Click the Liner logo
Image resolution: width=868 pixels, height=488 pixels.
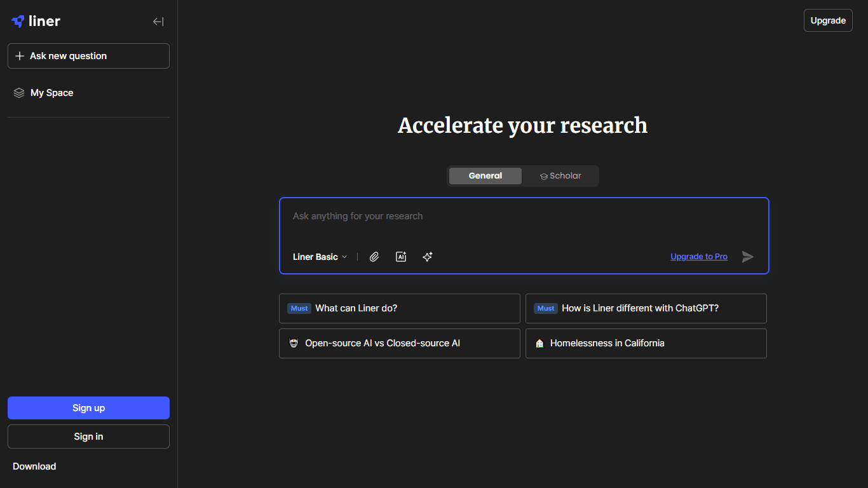coord(36,20)
